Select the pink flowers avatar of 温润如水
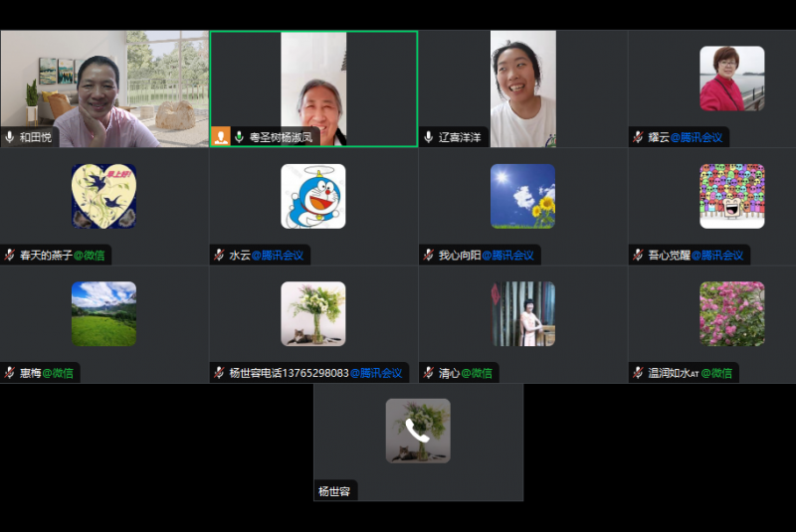 click(x=731, y=313)
